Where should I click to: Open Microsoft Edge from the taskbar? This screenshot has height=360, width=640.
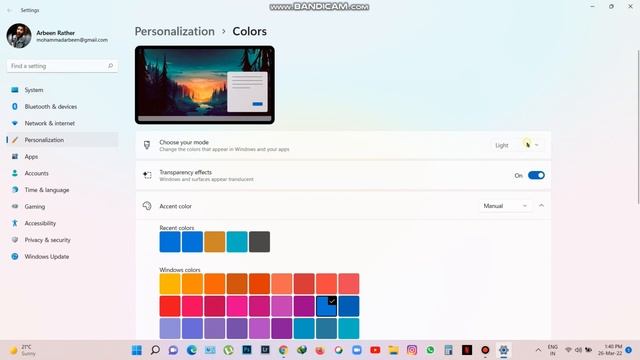[192, 350]
